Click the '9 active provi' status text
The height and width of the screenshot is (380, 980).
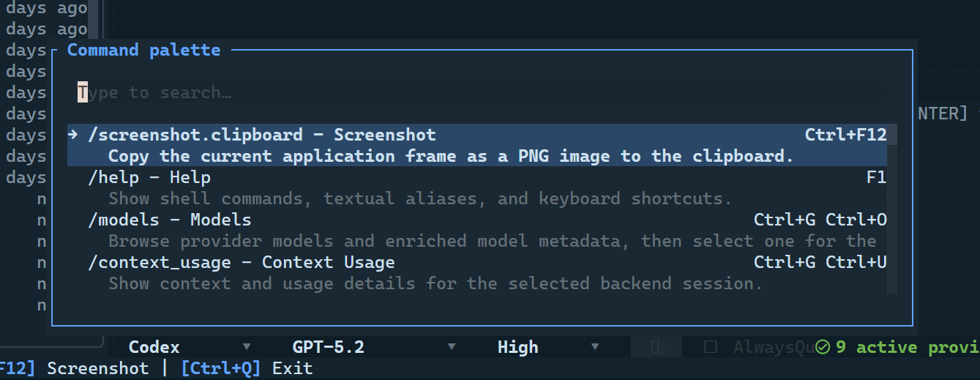[x=908, y=347]
